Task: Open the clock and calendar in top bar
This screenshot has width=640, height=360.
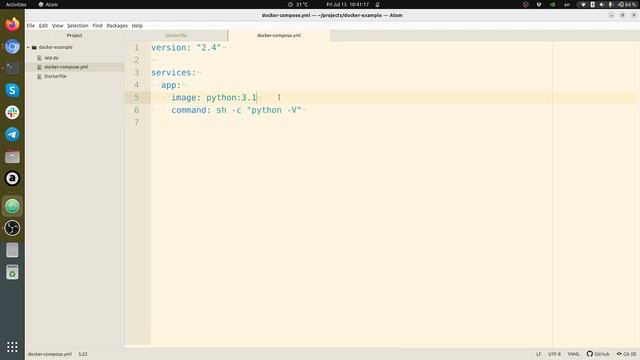Action: tap(347, 4)
